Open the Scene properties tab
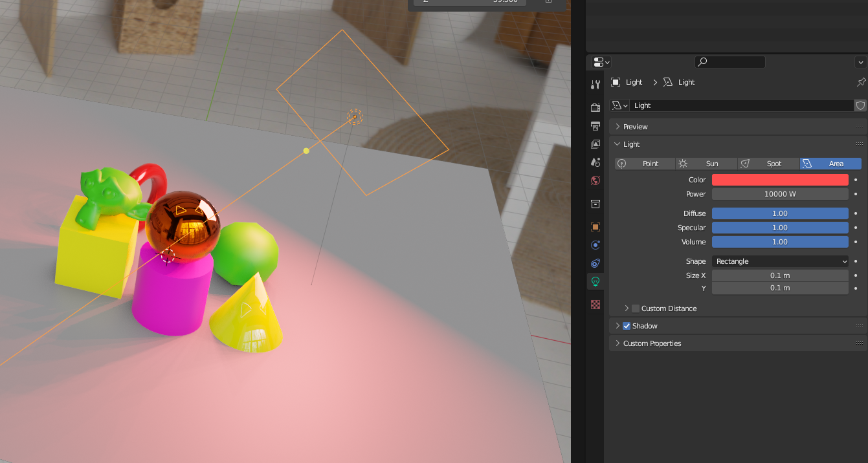 (x=595, y=162)
